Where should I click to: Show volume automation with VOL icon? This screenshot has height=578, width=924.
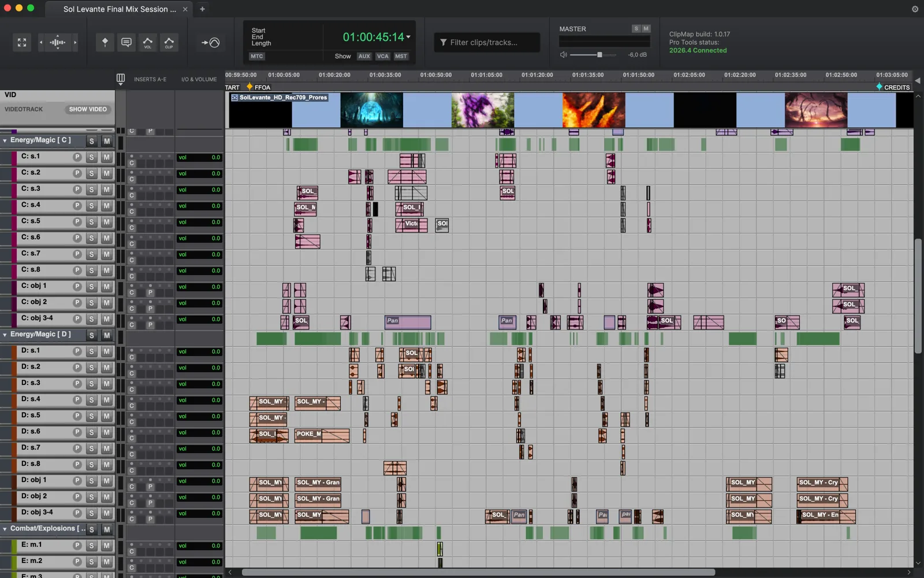pyautogui.click(x=147, y=42)
